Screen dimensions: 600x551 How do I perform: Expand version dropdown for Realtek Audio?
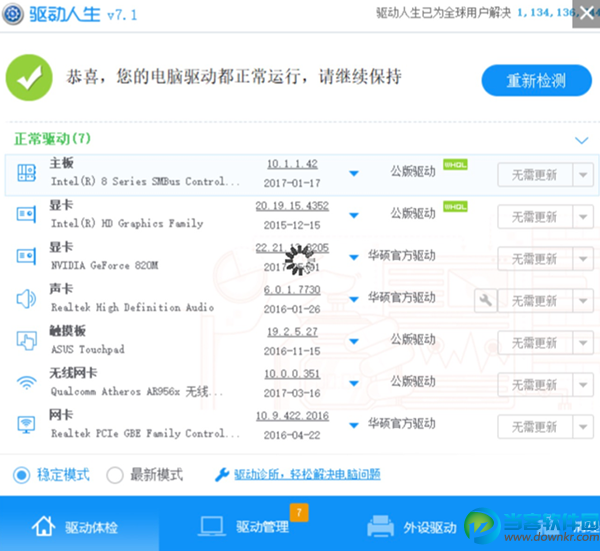354,300
